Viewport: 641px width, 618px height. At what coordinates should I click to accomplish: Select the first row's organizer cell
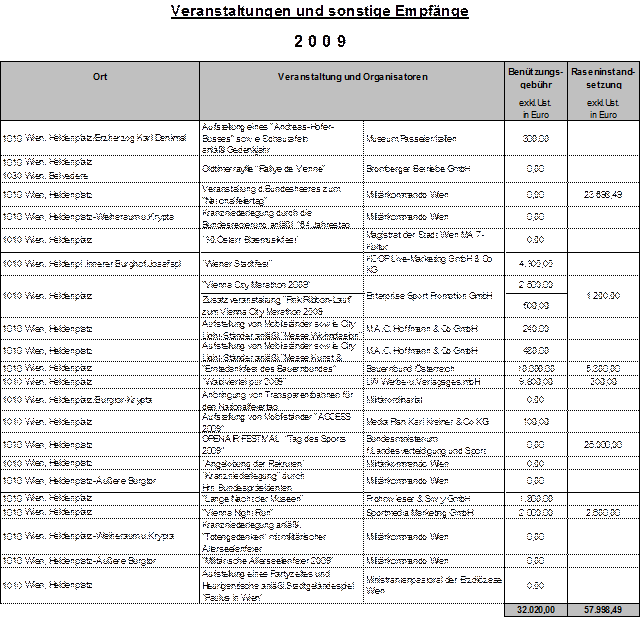[432, 136]
